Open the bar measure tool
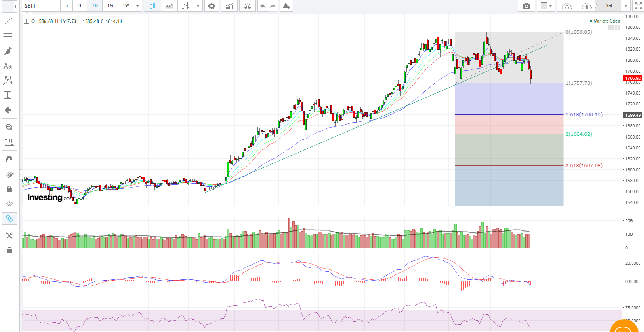The image size is (644, 332). pyautogui.click(x=9, y=142)
